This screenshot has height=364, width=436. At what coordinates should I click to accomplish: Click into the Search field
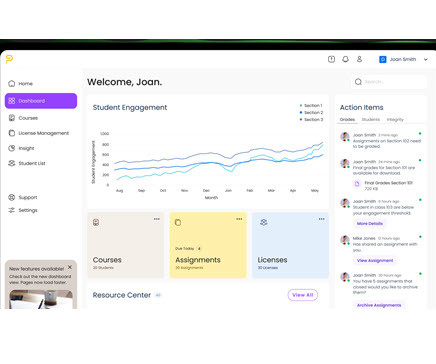pyautogui.click(x=389, y=82)
